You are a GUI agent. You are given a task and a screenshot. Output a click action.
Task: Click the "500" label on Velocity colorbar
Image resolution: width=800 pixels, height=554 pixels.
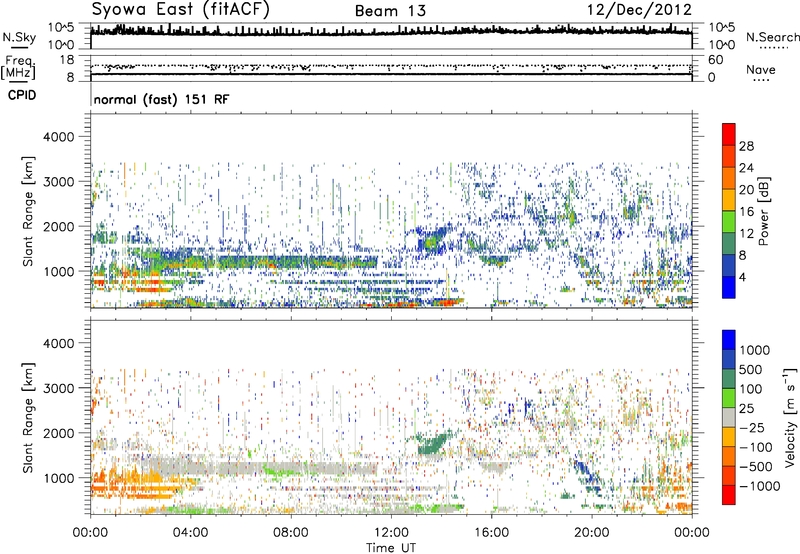click(x=751, y=369)
